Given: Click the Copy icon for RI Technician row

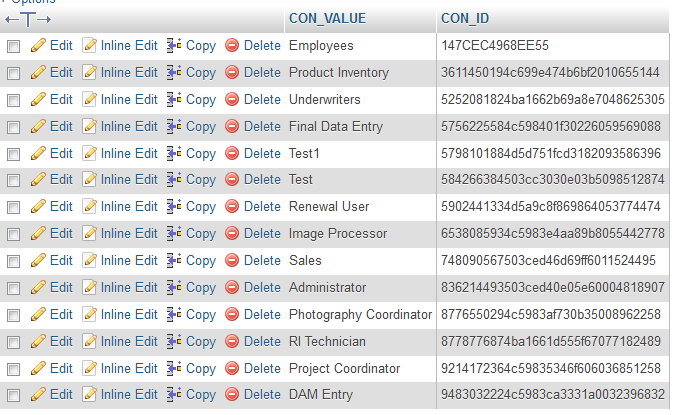Looking at the screenshot, I should coord(174,341).
